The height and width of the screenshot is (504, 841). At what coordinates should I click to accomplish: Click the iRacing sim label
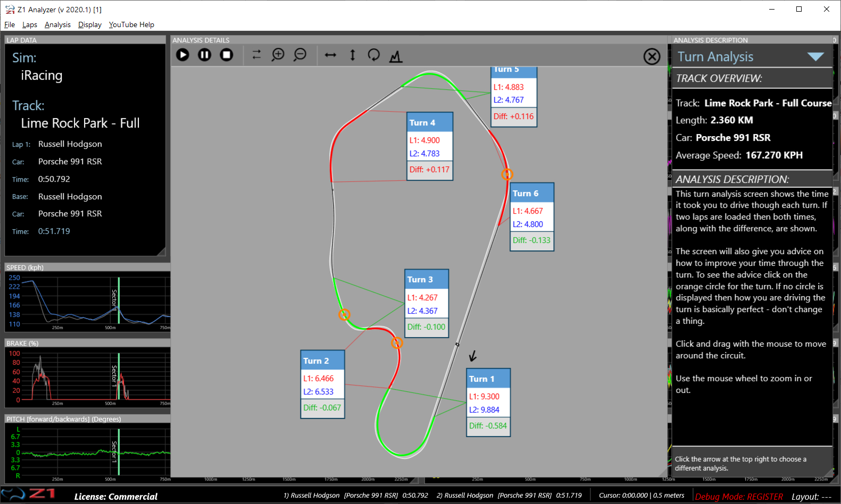[x=41, y=75]
